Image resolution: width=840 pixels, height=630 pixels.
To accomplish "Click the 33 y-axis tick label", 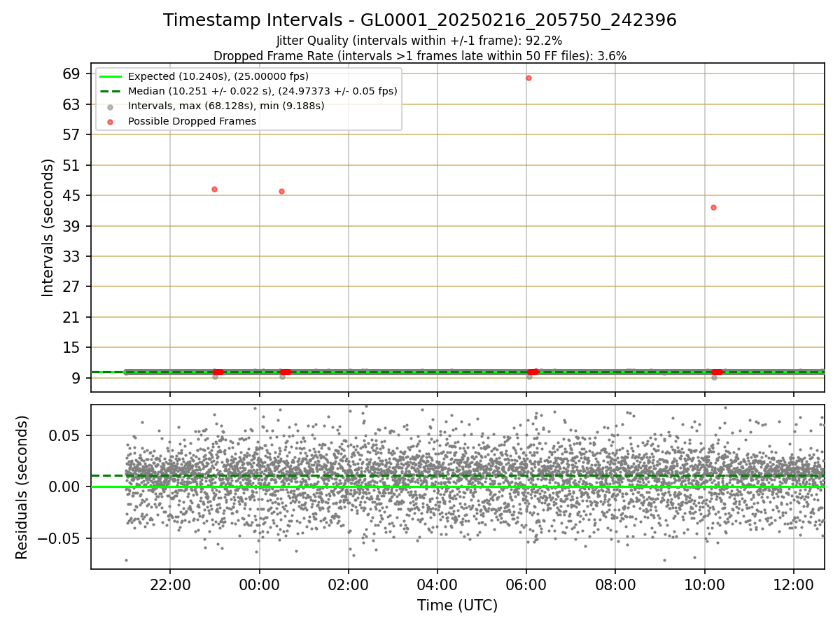I will [72, 256].
